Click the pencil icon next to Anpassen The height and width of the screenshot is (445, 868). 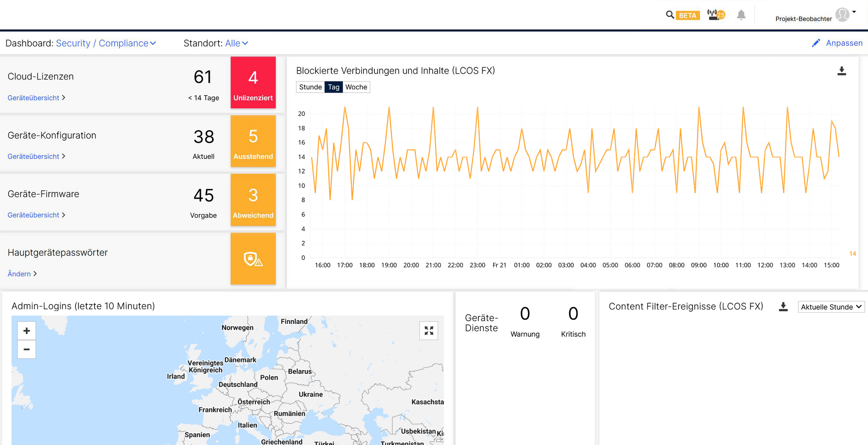click(x=816, y=42)
